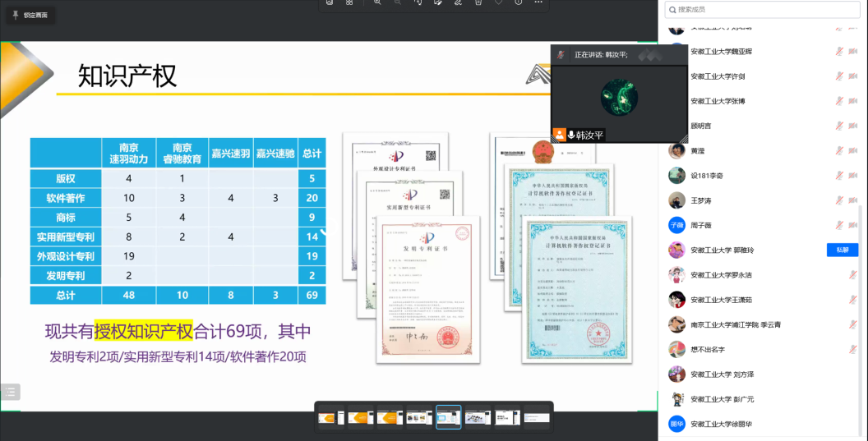Click the small arrow at the table's right edge
The image size is (868, 441).
[323, 232]
